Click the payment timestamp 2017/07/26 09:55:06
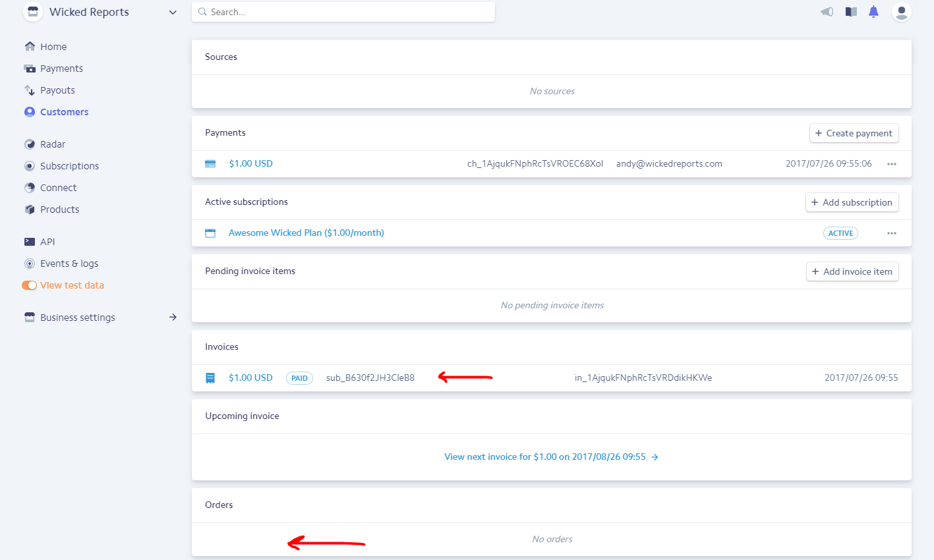The image size is (934, 560). pyautogui.click(x=829, y=163)
